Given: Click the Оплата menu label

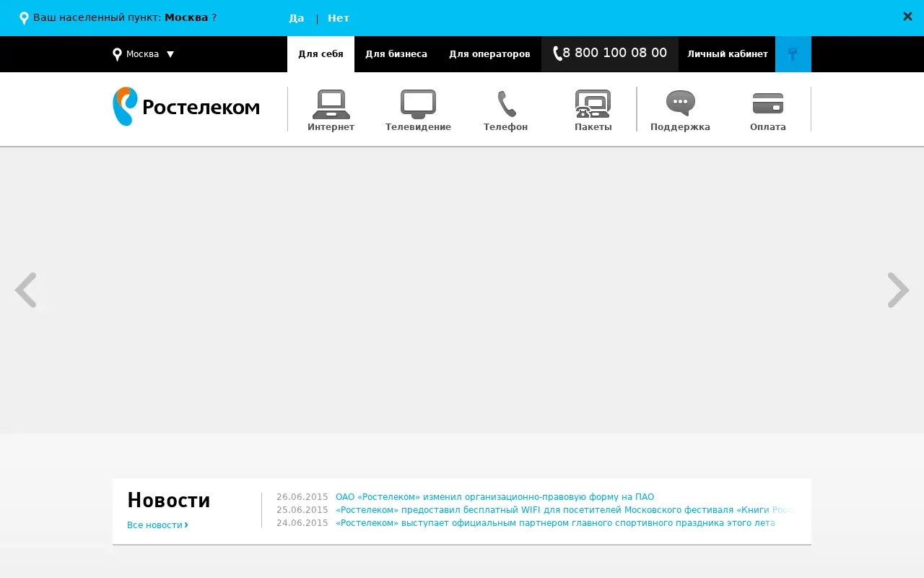Looking at the screenshot, I should click(x=768, y=127).
